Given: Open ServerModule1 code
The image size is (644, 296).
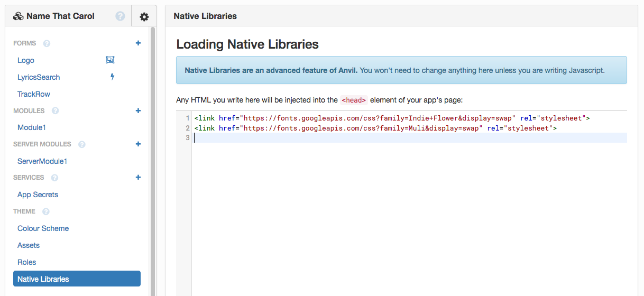Looking at the screenshot, I should (x=42, y=161).
